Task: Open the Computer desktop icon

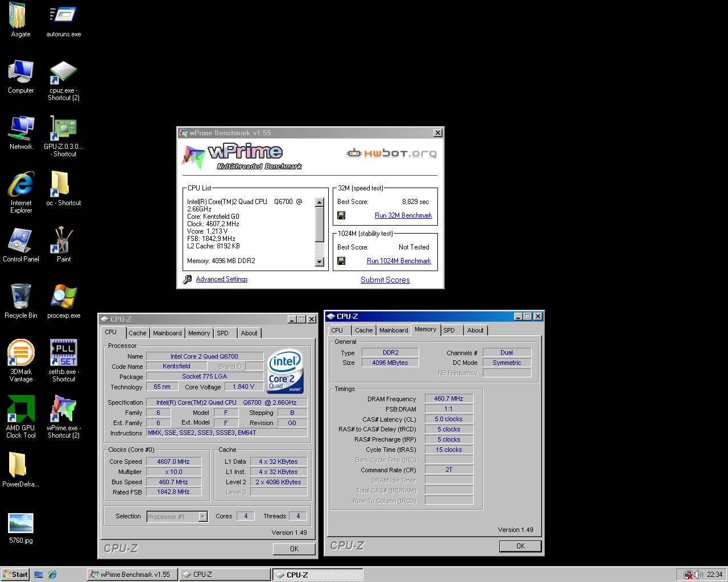Action: click(x=20, y=76)
